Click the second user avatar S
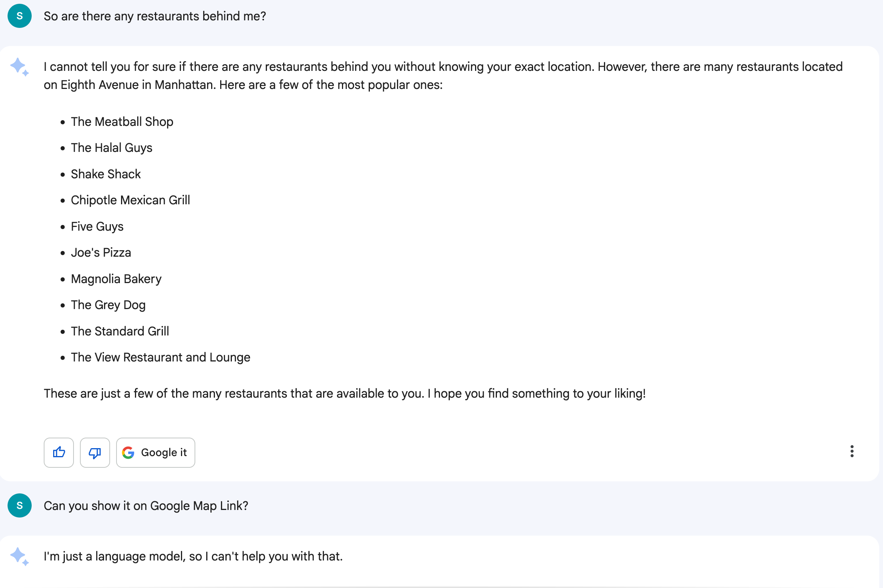The width and height of the screenshot is (883, 588). (x=20, y=505)
